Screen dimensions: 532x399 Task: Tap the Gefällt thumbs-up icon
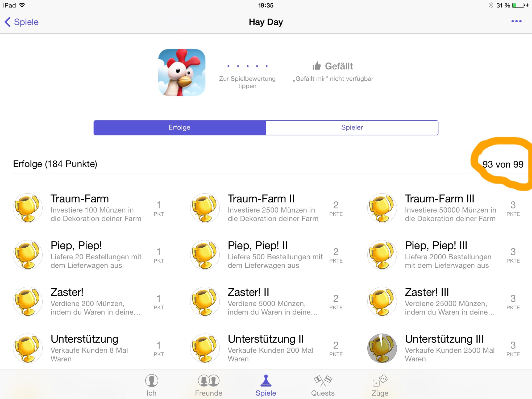[x=317, y=66]
